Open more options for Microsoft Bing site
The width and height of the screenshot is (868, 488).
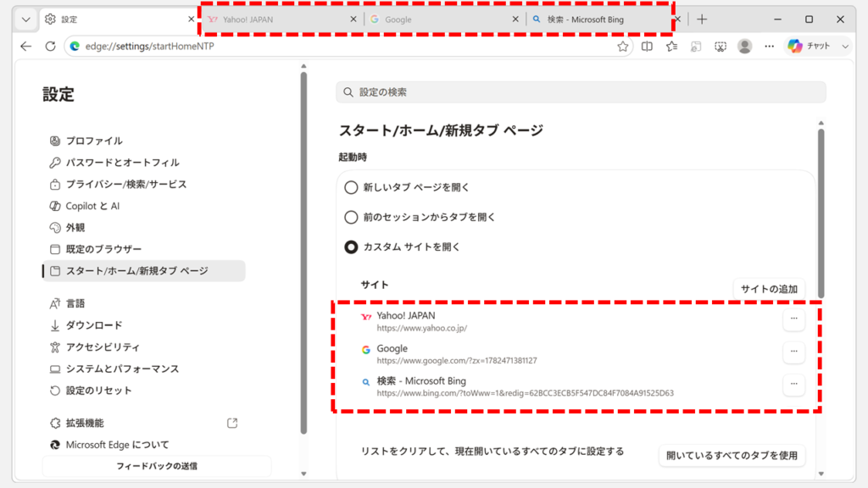[793, 384]
